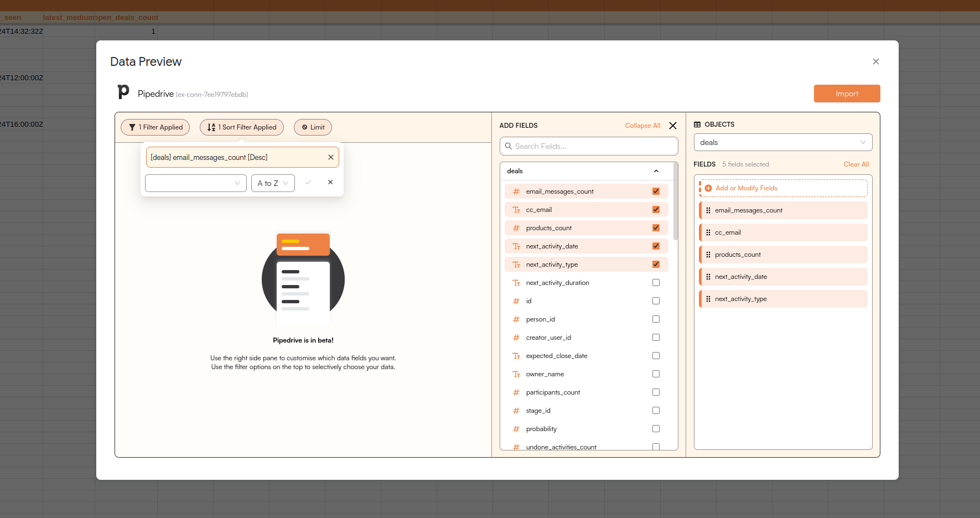Check the creator_user_id field
Viewport: 980px width, 518px height.
[x=656, y=338]
